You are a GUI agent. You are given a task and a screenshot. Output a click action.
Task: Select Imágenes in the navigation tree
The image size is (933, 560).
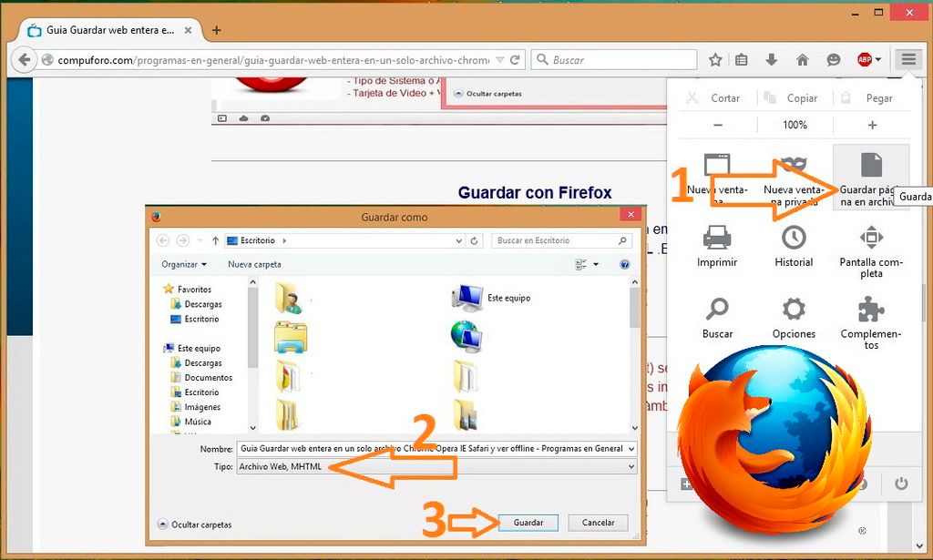pos(196,407)
